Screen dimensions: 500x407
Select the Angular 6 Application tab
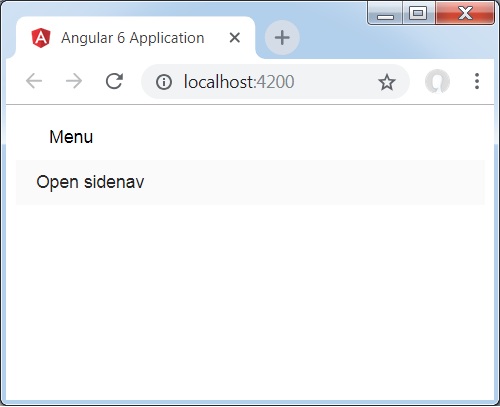[133, 38]
